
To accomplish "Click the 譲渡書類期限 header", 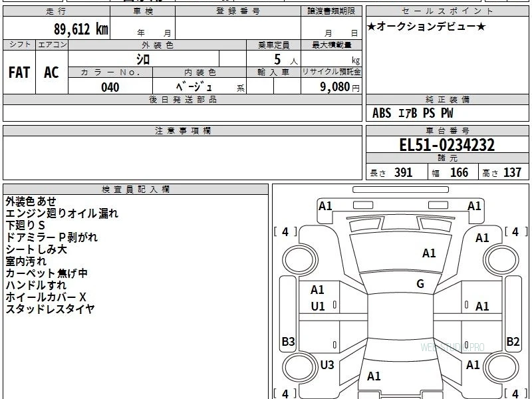I will tap(331, 11).
